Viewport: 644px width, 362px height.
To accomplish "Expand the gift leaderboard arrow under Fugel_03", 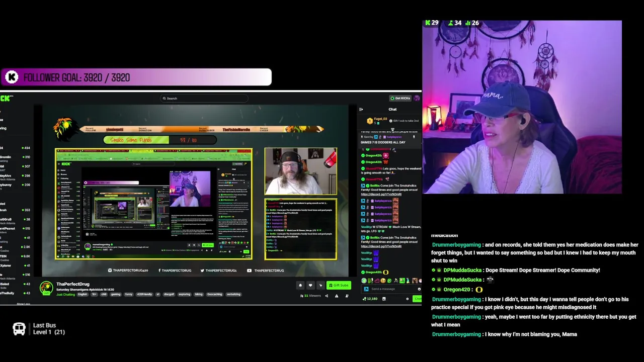I will point(392,129).
